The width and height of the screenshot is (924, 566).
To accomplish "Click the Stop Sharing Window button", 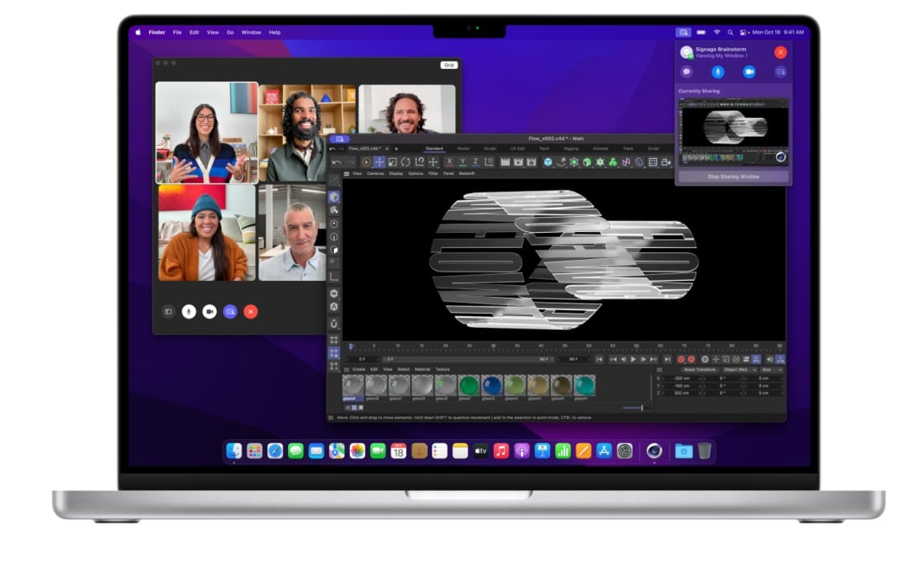I will [735, 176].
